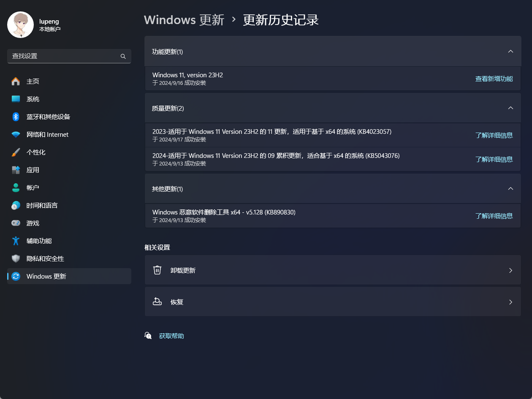
Task: Collapse the 功能更新(1) section
Action: [510, 52]
